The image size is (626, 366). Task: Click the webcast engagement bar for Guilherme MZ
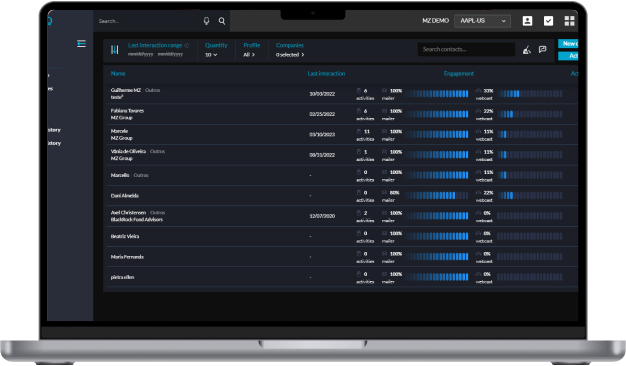coord(530,94)
